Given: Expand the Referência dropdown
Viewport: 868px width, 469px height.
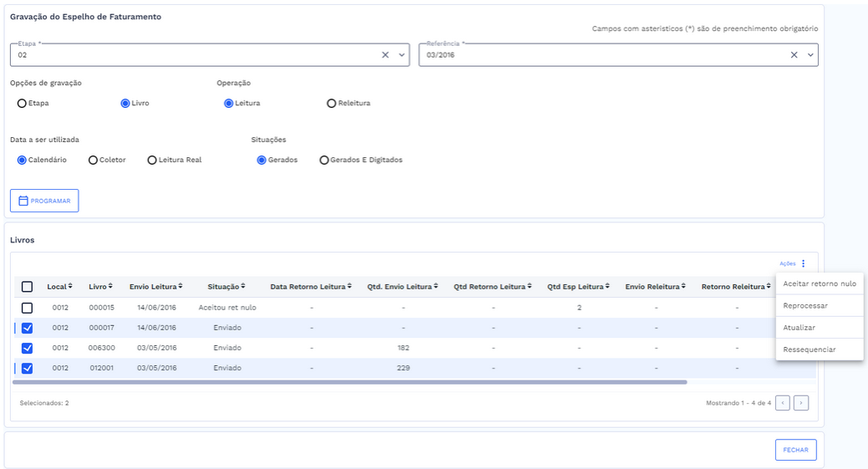Looking at the screenshot, I should [809, 55].
